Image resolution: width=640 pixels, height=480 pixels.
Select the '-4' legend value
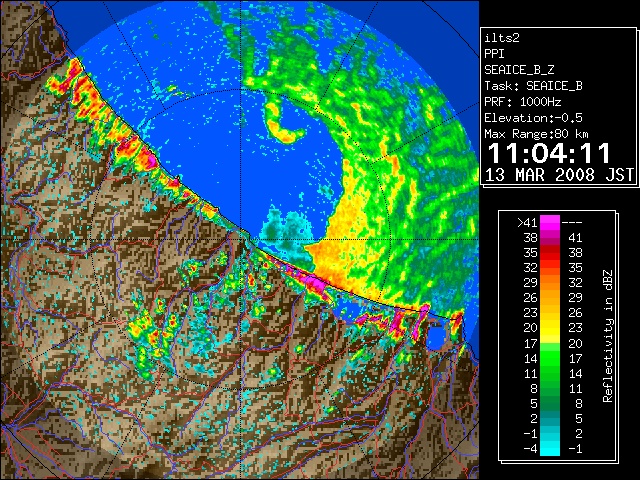click(x=531, y=448)
